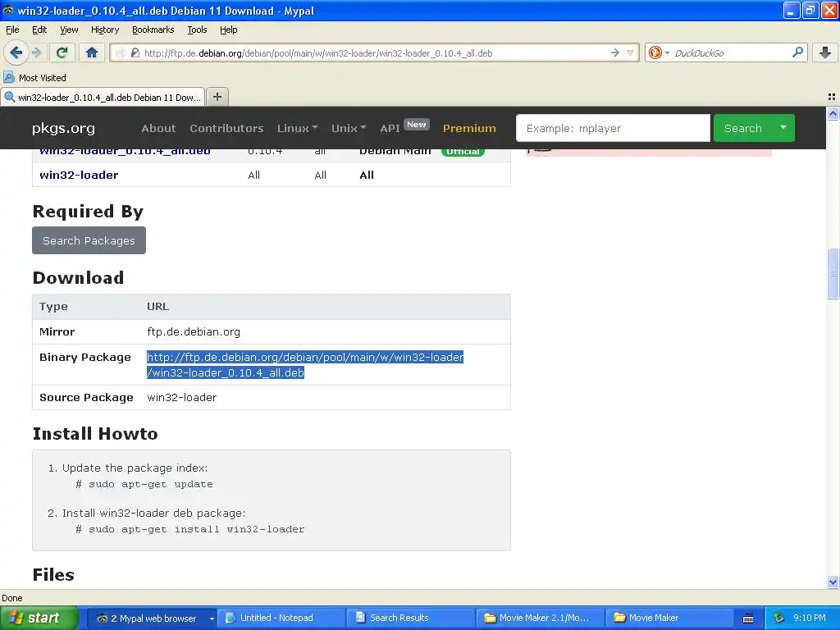The height and width of the screenshot is (630, 840).
Task: Click the Search Packages button
Action: click(89, 240)
